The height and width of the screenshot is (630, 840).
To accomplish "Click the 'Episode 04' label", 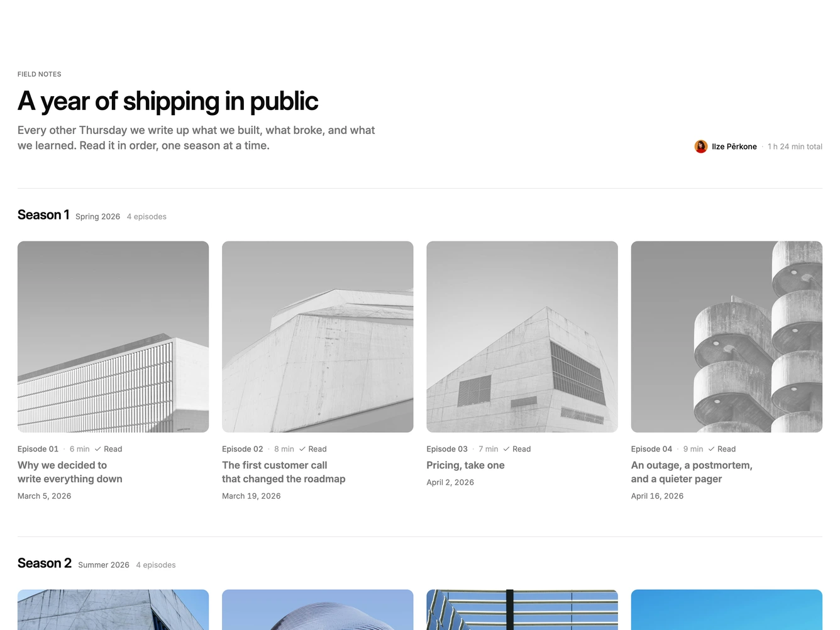I will pyautogui.click(x=651, y=449).
